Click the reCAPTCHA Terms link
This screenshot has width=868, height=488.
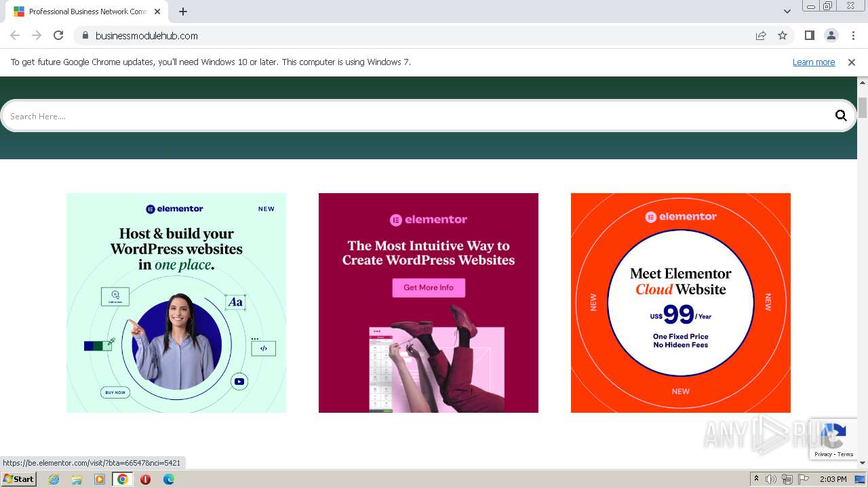click(846, 454)
